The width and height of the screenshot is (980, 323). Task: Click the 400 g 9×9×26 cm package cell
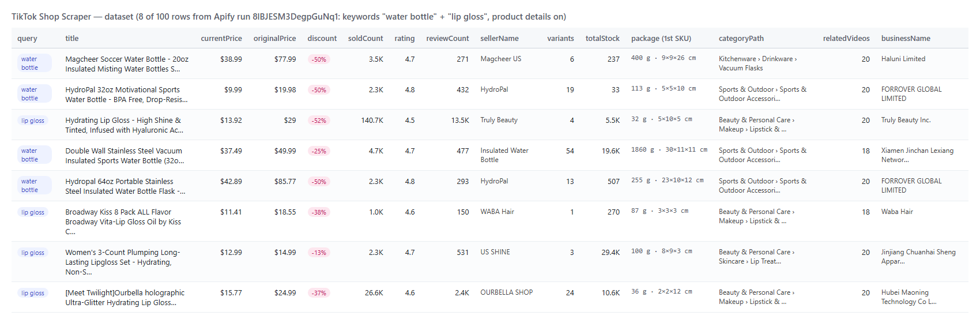click(x=664, y=58)
